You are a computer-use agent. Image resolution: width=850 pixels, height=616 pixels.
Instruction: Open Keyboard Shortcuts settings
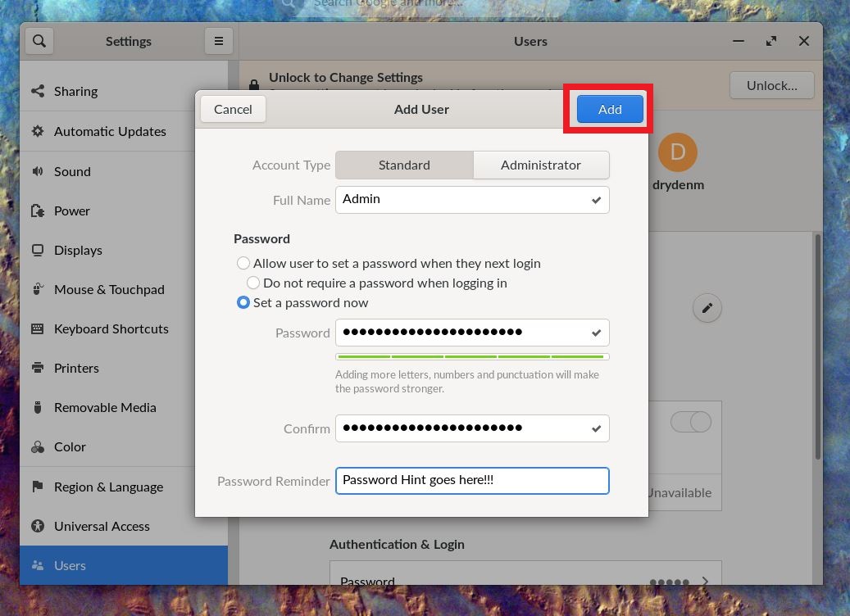click(x=124, y=328)
